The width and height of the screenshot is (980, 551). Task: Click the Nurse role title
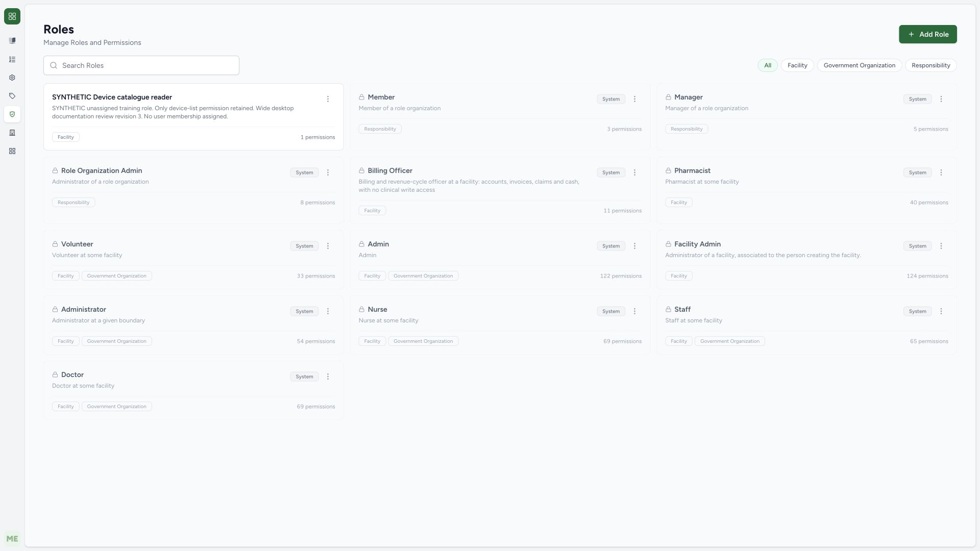click(377, 309)
